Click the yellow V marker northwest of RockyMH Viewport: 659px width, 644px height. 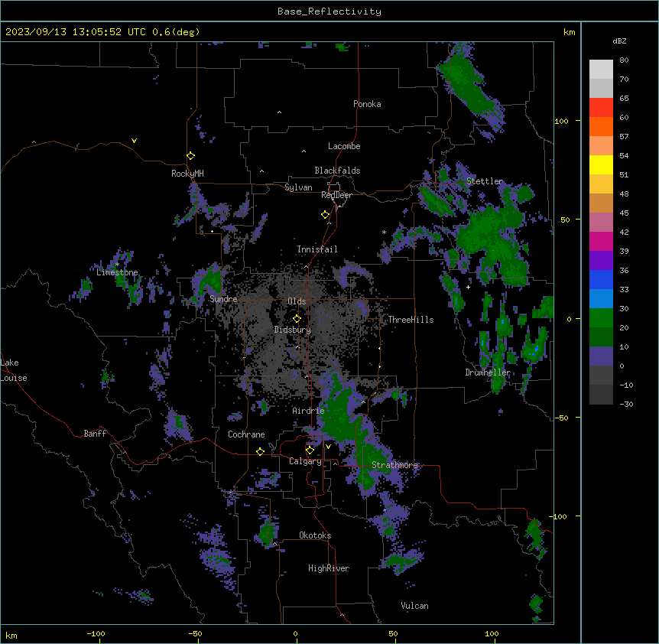134,141
